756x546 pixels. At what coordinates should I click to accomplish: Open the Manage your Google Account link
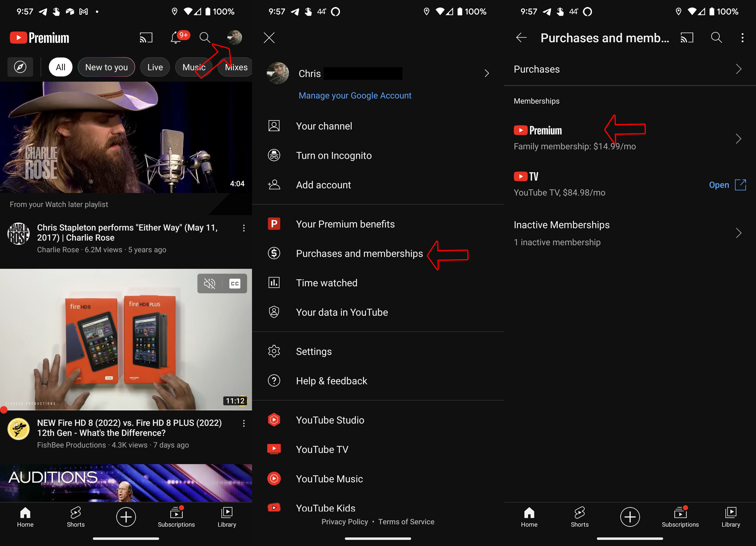(354, 95)
